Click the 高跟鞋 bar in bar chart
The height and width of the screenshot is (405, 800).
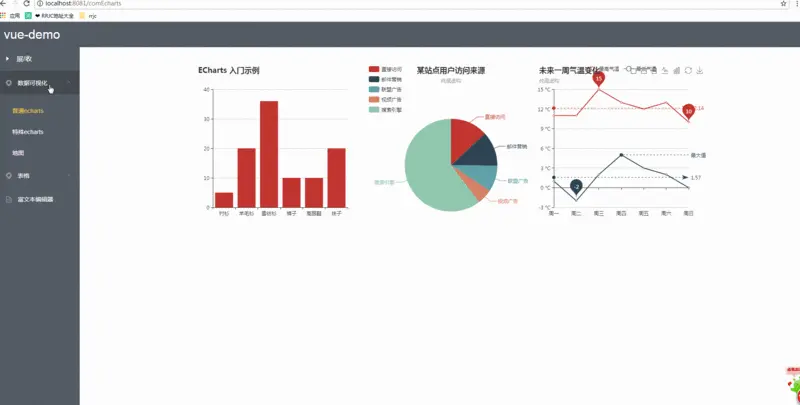314,193
